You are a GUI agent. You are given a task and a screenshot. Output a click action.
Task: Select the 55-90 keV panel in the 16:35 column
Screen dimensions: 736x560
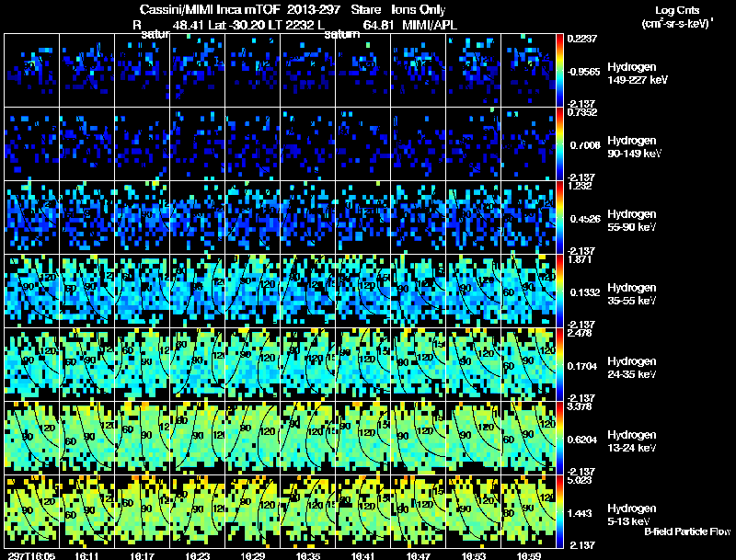307,217
